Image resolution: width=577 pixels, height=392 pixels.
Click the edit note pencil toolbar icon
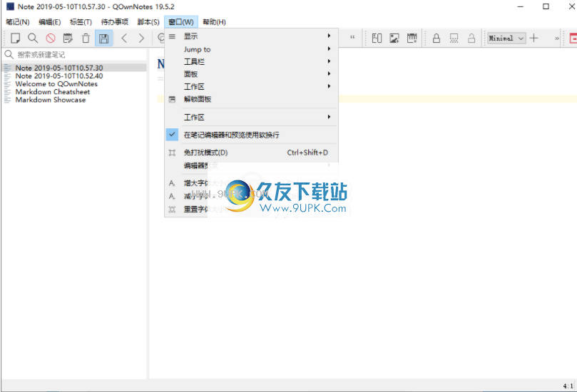(x=68, y=38)
